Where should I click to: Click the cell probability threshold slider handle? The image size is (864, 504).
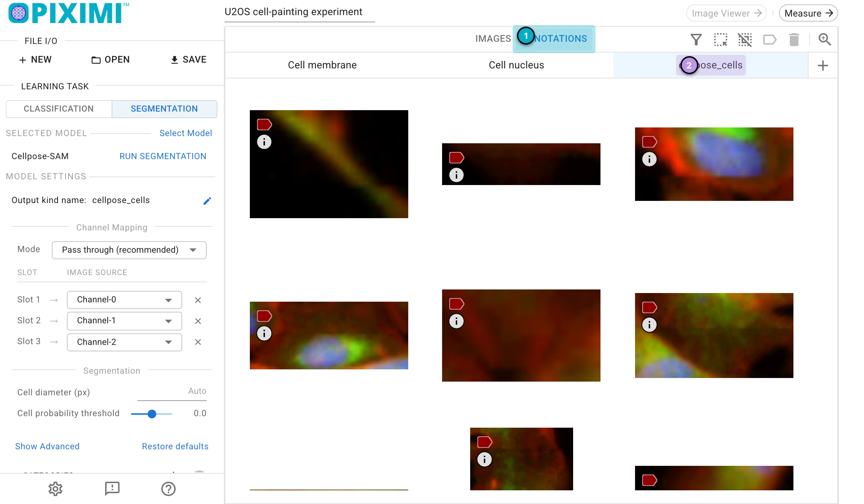click(152, 414)
